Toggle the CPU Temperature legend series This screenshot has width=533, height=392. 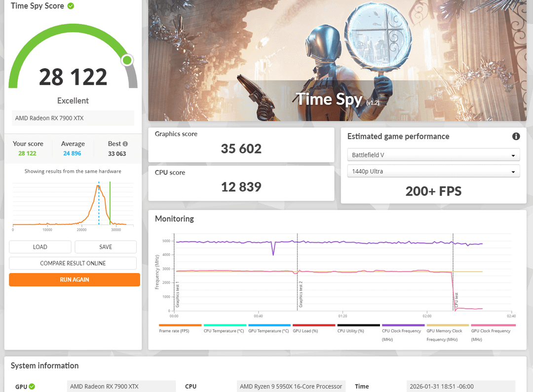224,331
